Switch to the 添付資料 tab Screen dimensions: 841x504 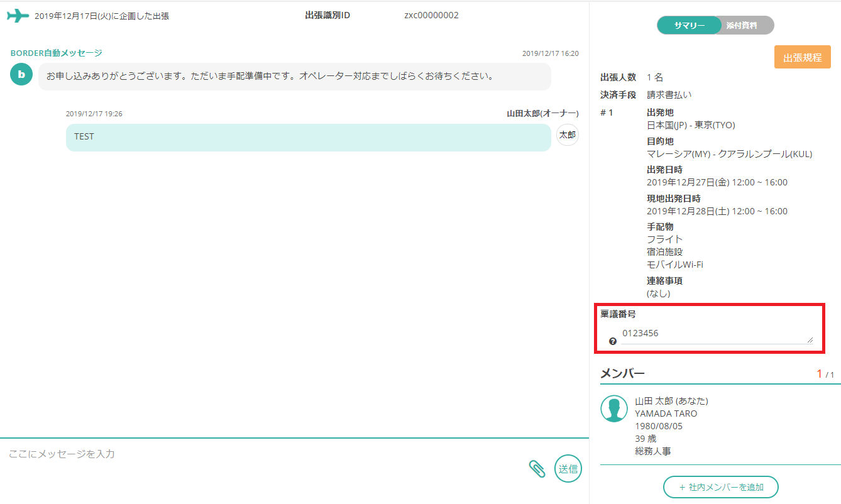[742, 25]
